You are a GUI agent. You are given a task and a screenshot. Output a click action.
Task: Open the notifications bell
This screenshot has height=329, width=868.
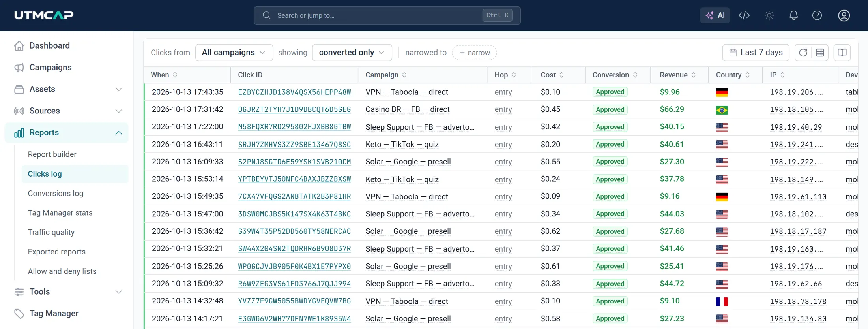point(793,15)
